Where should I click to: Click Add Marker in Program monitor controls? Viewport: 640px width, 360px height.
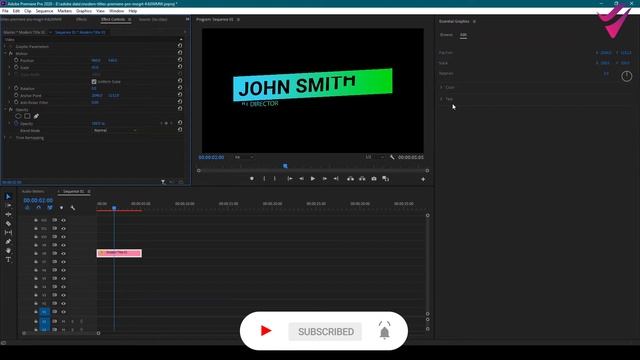(252, 179)
